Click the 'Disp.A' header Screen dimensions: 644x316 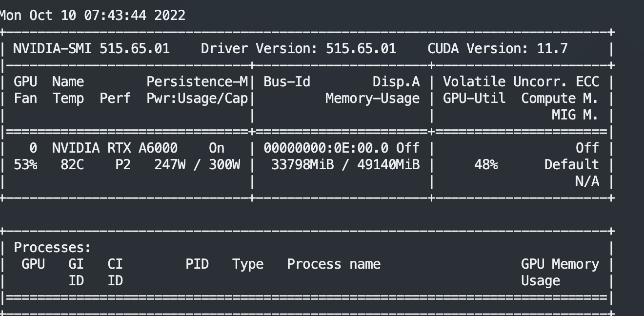(x=396, y=81)
